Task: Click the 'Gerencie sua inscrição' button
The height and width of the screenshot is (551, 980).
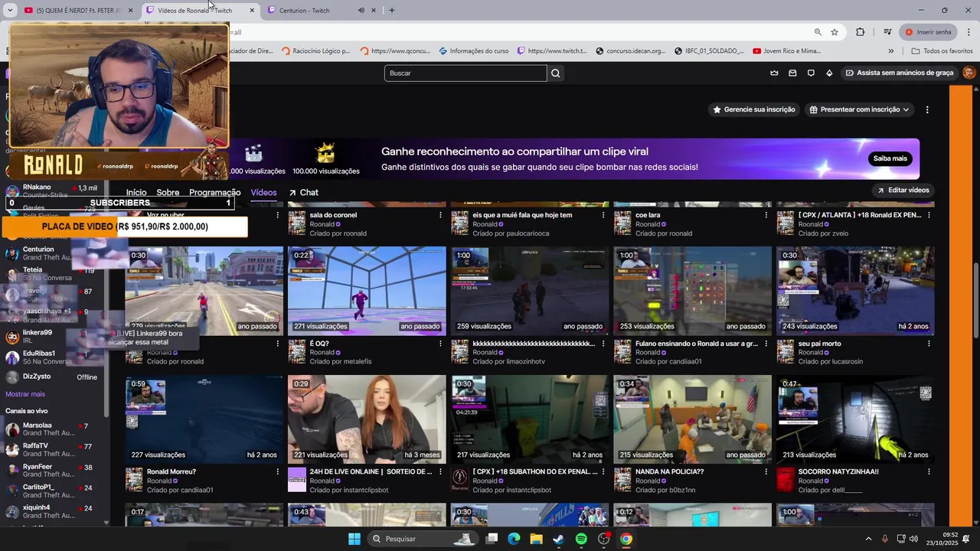Action: (754, 109)
